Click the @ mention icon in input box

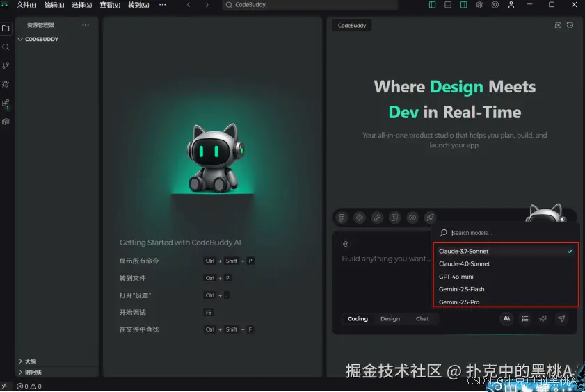tap(346, 244)
